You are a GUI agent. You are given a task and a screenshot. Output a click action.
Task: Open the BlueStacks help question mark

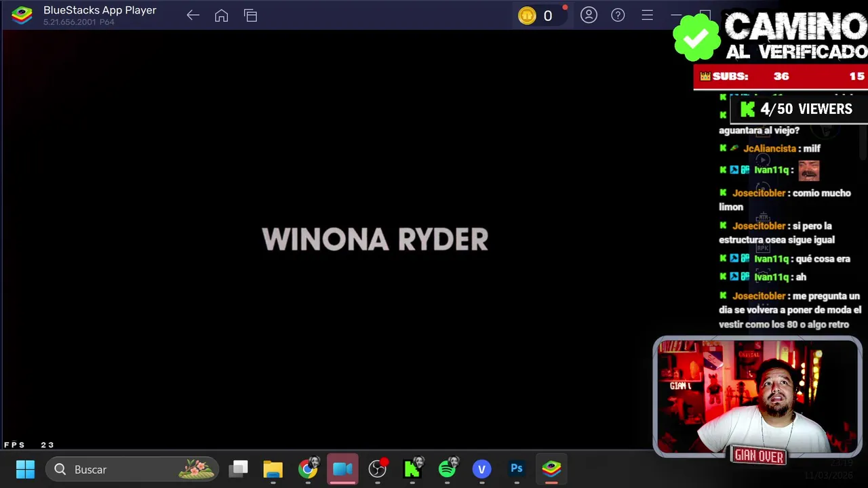coord(618,15)
